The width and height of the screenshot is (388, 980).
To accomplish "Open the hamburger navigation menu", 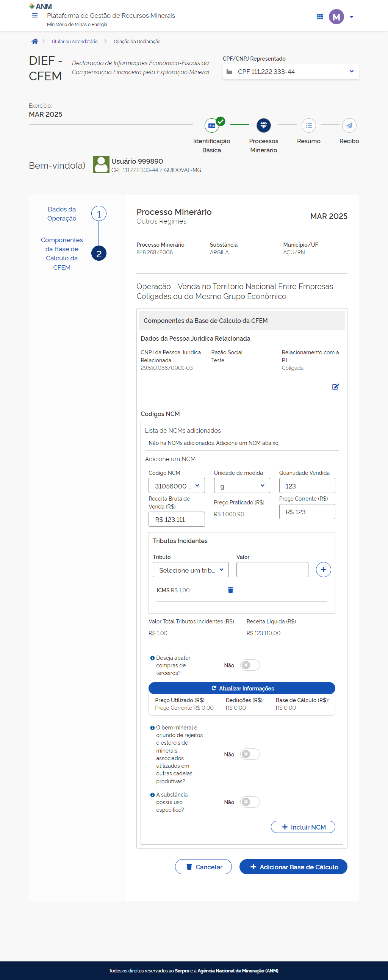I will [x=34, y=16].
